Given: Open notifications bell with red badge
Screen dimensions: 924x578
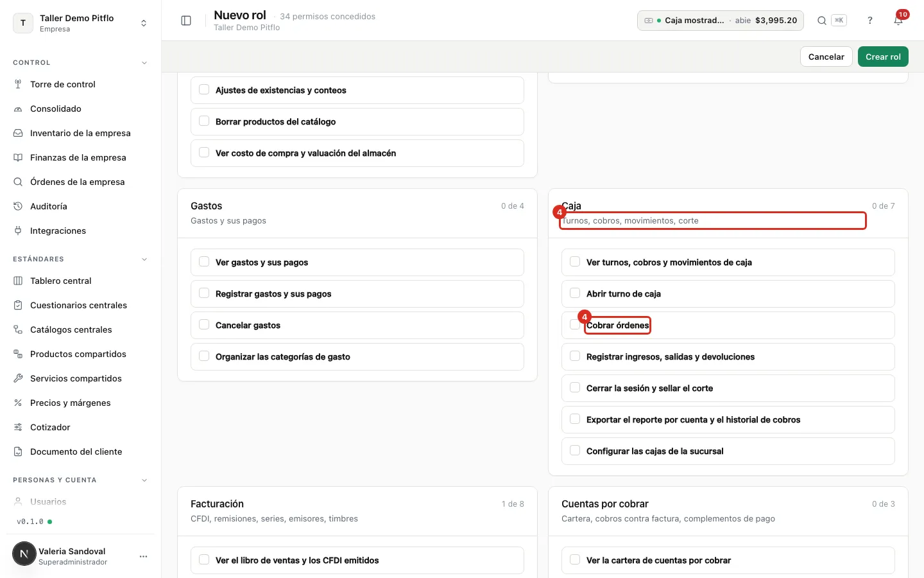Looking at the screenshot, I should pos(898,21).
